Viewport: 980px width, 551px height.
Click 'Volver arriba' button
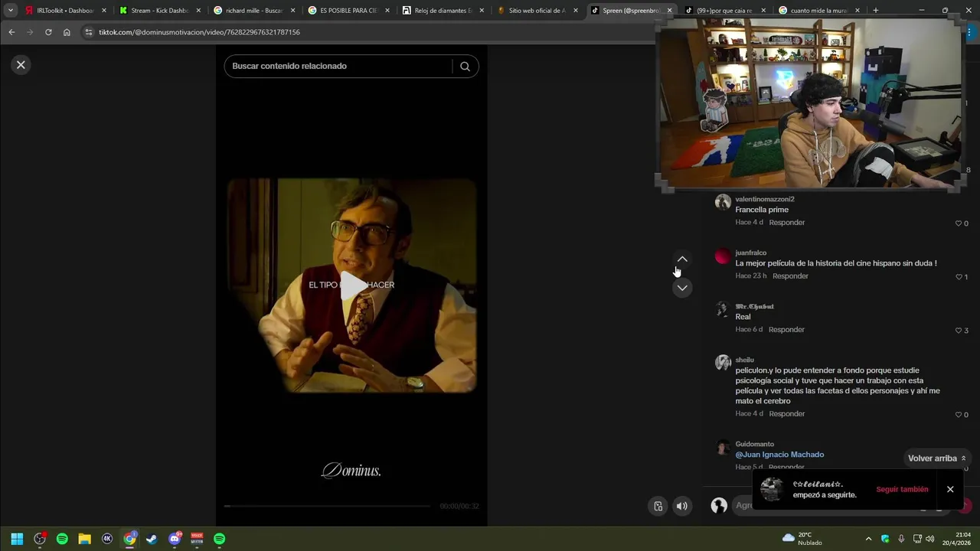coord(937,458)
